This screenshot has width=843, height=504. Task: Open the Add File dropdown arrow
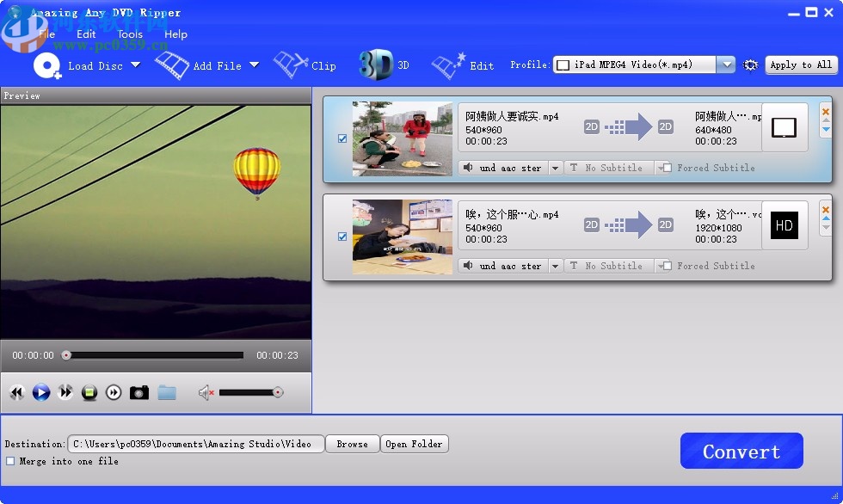[x=253, y=65]
